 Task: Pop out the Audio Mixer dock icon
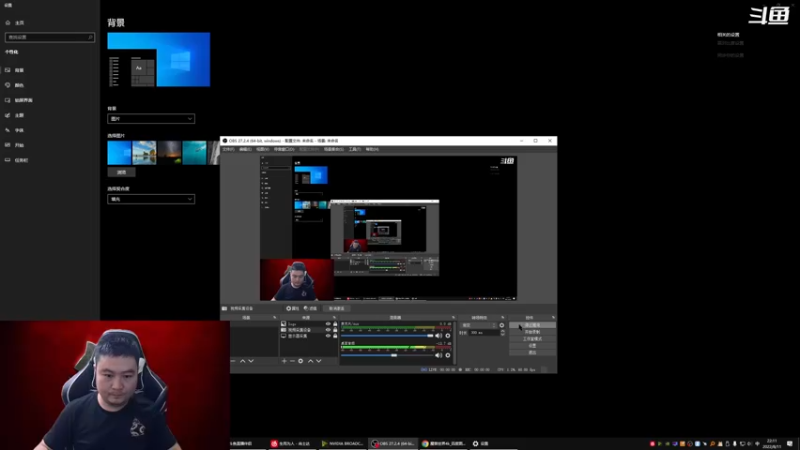[x=453, y=317]
